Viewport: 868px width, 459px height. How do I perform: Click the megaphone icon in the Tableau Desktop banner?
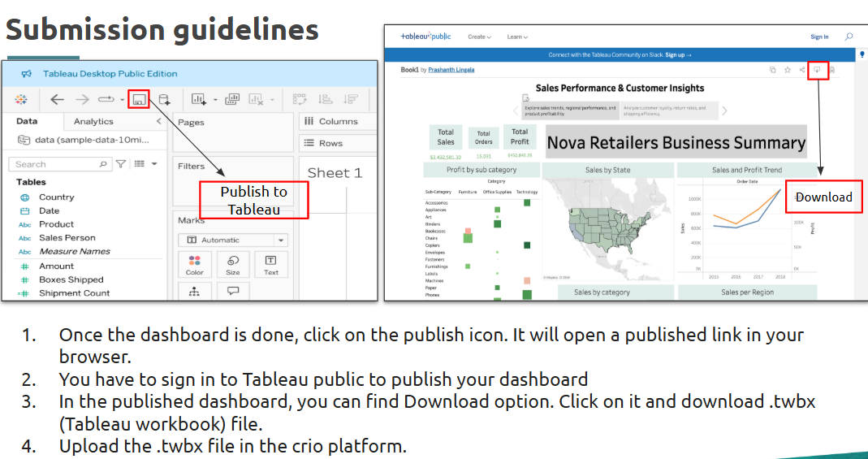pyautogui.click(x=26, y=74)
